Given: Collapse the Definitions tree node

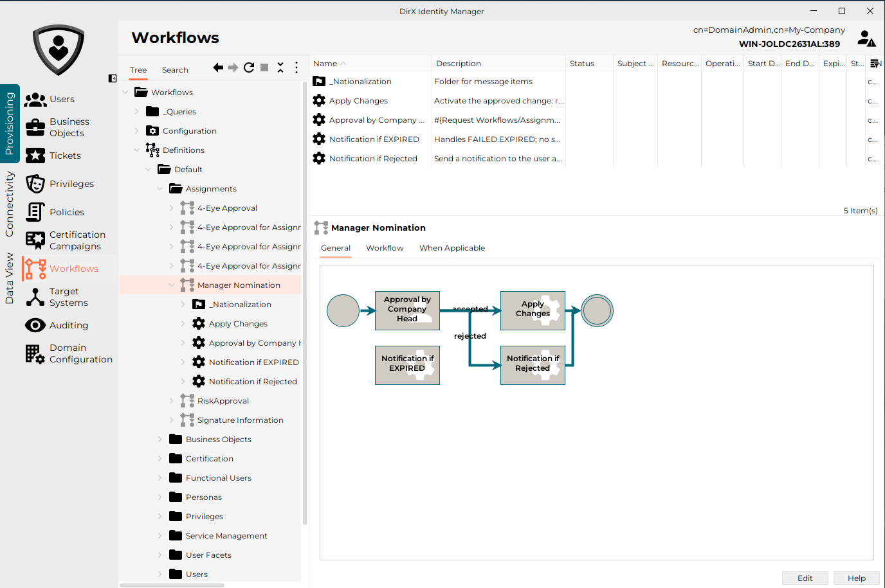Looking at the screenshot, I should point(136,150).
